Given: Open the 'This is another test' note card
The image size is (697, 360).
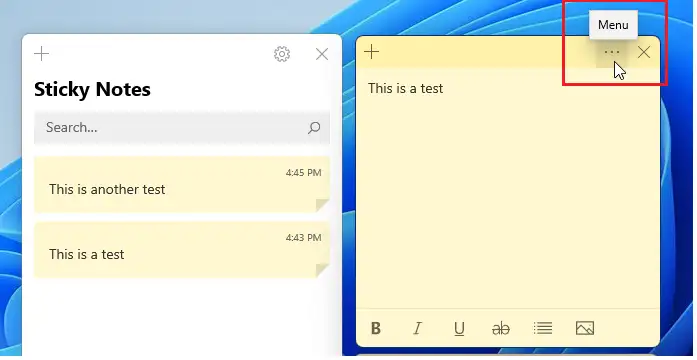Looking at the screenshot, I should coord(182,184).
